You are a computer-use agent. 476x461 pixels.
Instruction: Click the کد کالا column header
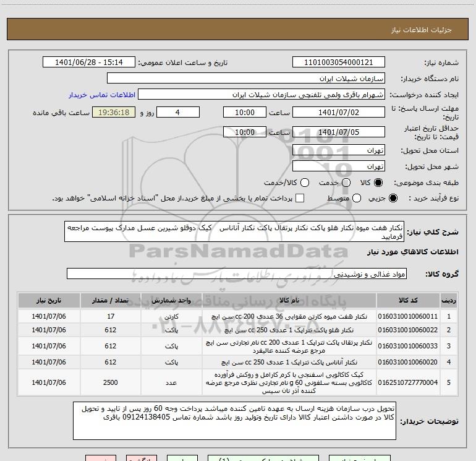[x=408, y=300]
